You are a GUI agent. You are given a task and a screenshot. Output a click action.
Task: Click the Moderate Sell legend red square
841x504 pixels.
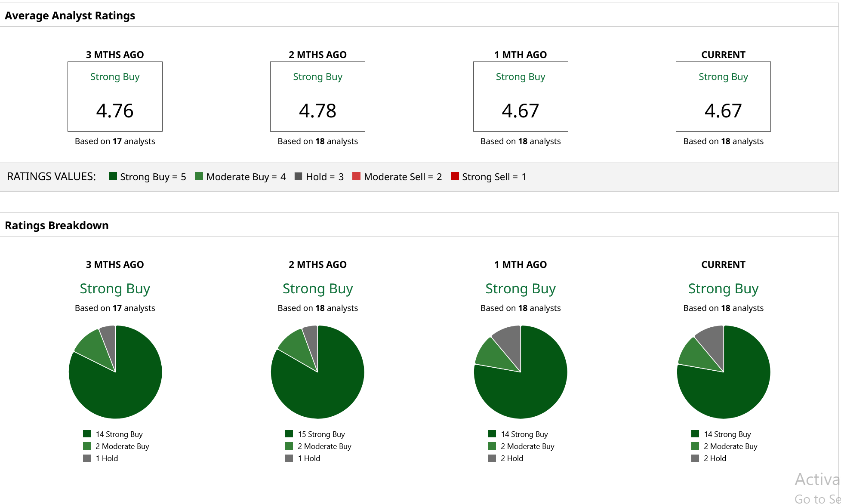pyautogui.click(x=356, y=176)
